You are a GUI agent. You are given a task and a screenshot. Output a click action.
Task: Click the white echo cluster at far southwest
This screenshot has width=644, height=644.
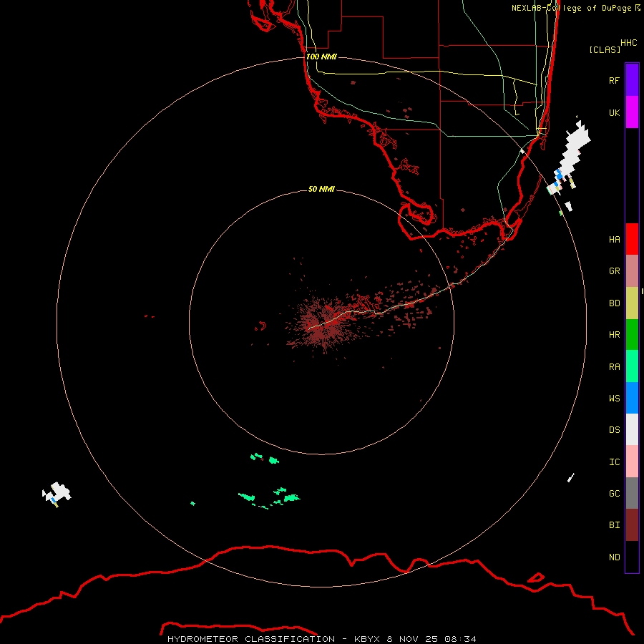pyautogui.click(x=57, y=494)
